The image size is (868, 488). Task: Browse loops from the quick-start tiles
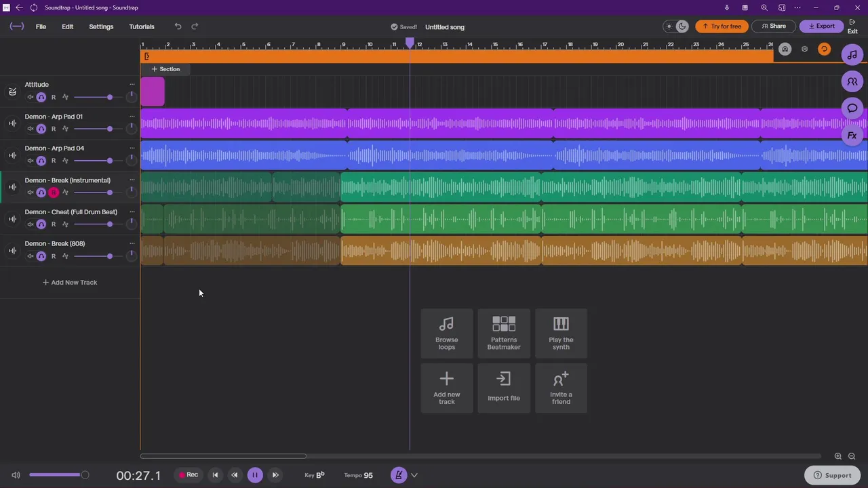click(447, 333)
